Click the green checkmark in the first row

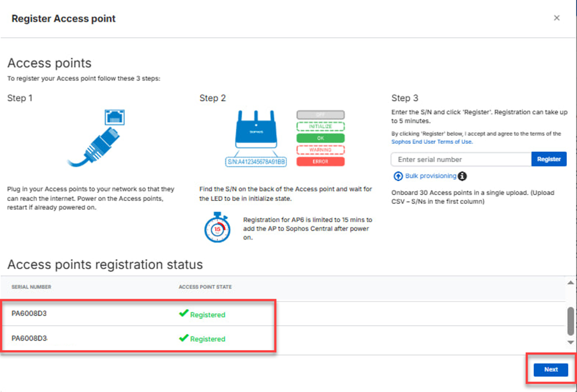(183, 314)
